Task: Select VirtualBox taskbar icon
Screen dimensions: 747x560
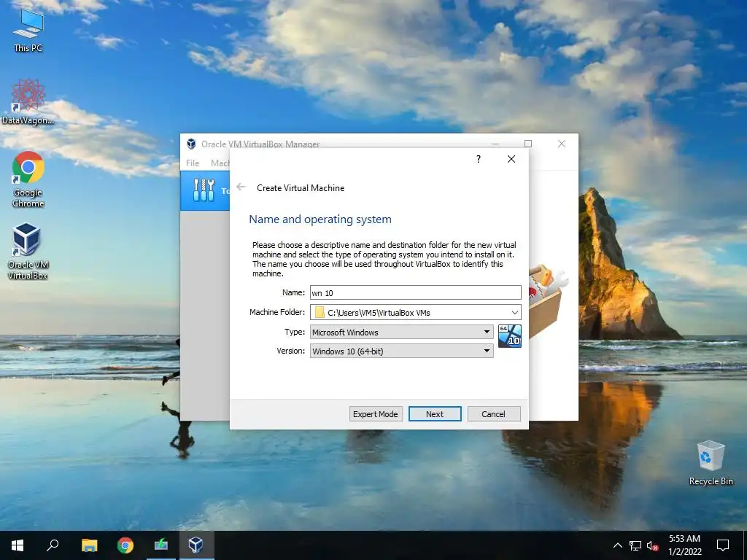Action: 196,545
